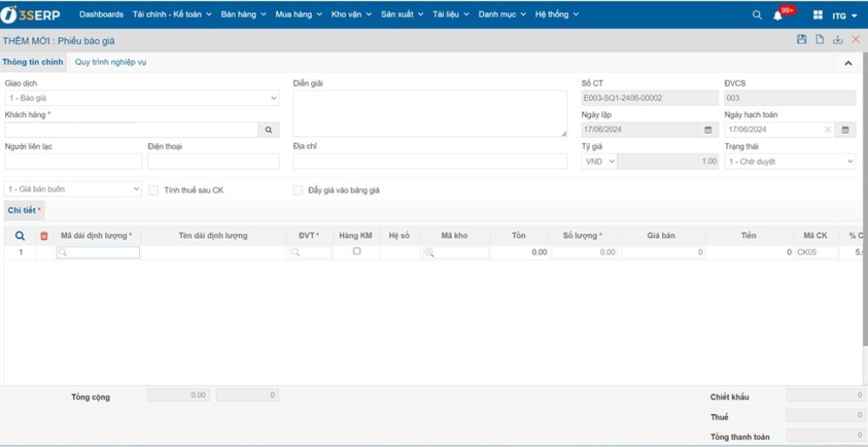Open the Tài chính - Kế toán menu
868x447 pixels.
(x=172, y=15)
